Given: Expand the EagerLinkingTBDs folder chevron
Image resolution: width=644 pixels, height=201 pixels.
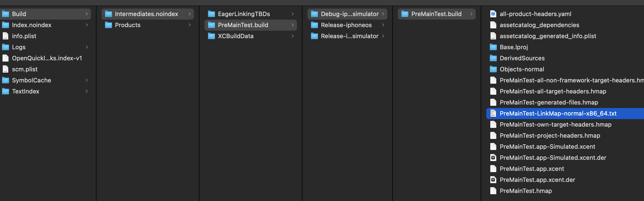Looking at the screenshot, I should coord(293,14).
